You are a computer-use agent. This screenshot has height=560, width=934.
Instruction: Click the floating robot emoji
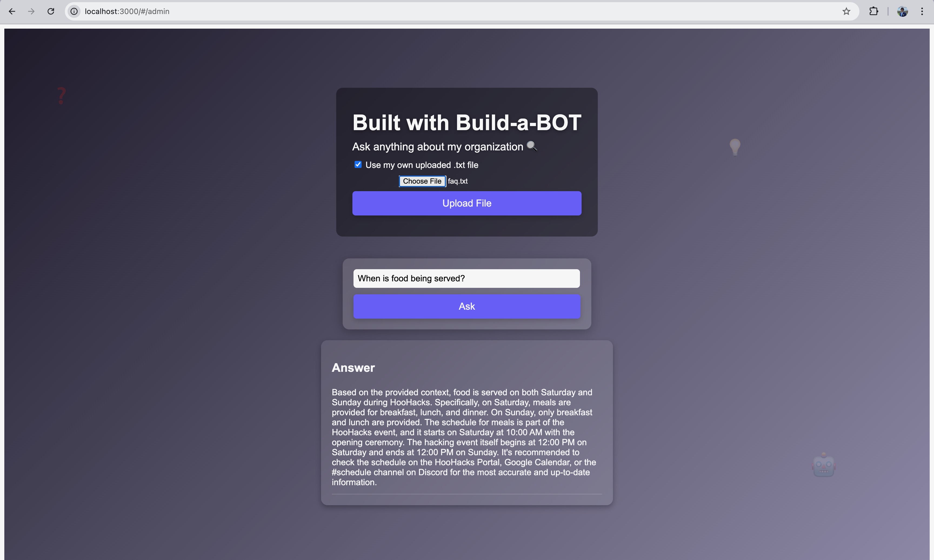[x=823, y=465]
